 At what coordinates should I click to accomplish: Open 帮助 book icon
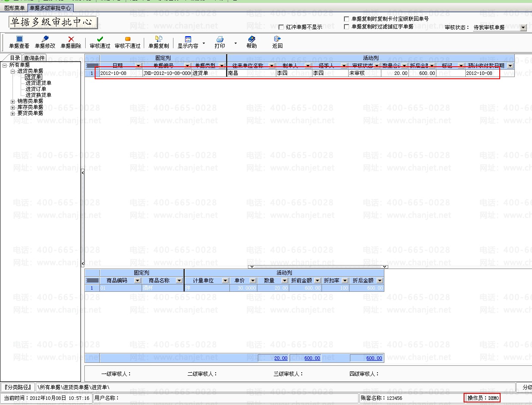tap(251, 39)
